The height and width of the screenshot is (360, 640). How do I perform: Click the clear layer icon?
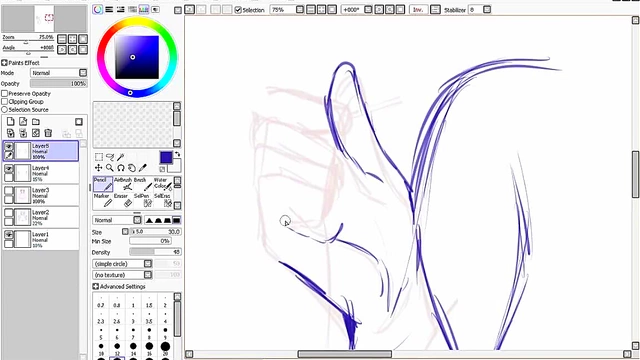click(36, 133)
